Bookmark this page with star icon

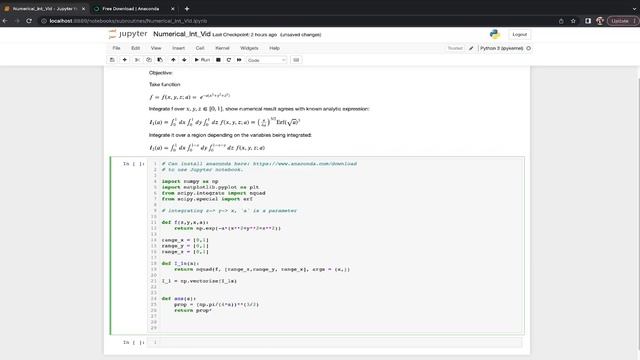[573, 21]
